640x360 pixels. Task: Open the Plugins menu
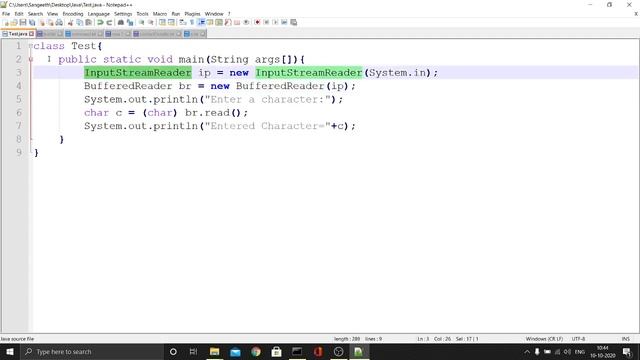pyautogui.click(x=192, y=14)
